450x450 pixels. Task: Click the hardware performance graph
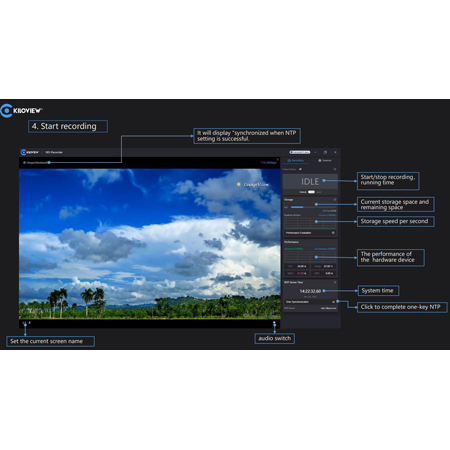310,256
